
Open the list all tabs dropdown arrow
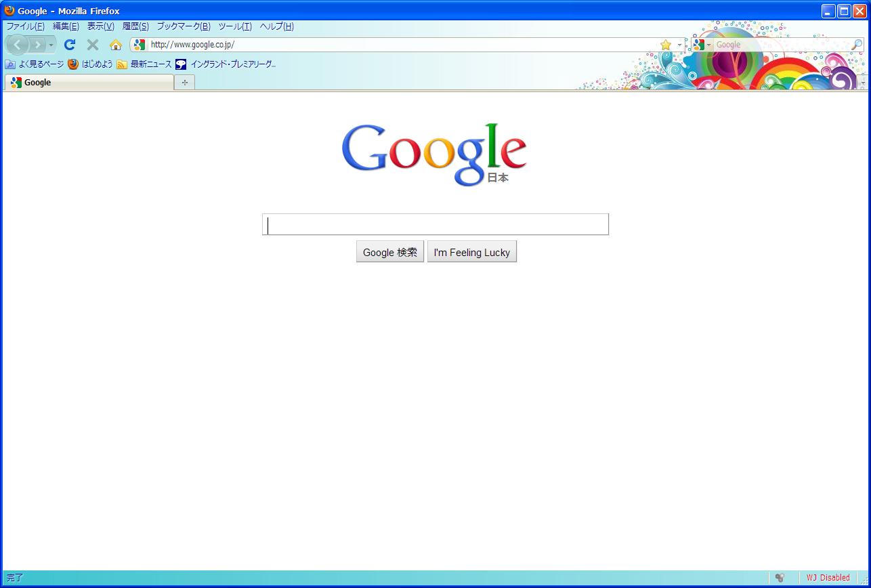point(862,83)
